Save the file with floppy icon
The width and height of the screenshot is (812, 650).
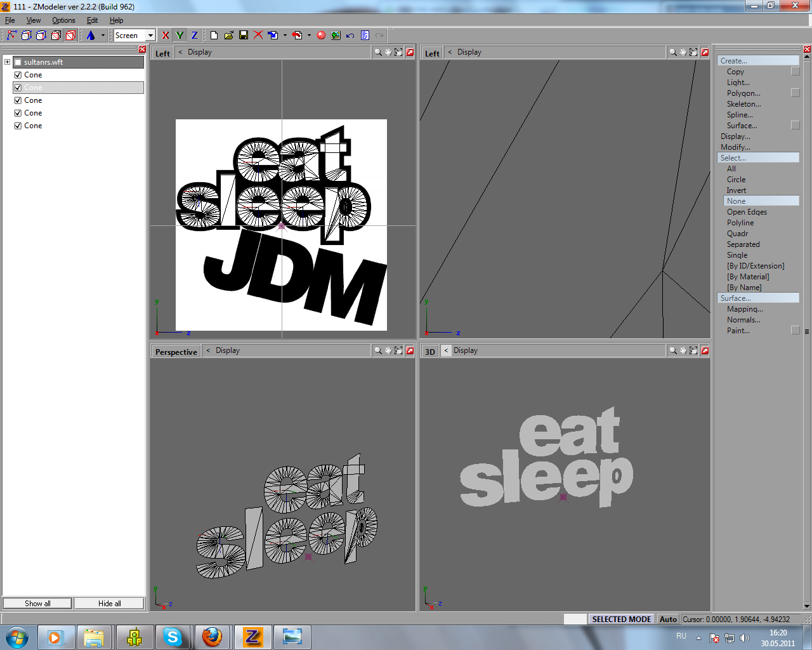[243, 36]
